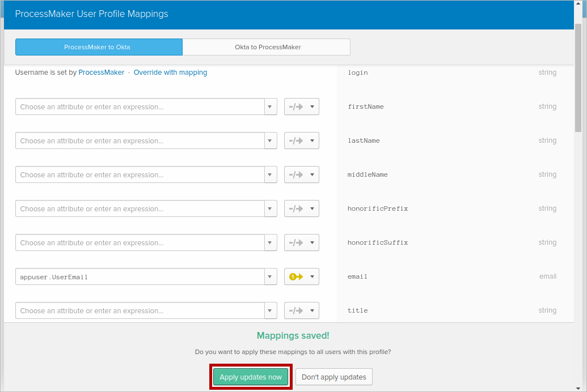
Task: Open the ProcessMaker username link
Action: pos(101,73)
